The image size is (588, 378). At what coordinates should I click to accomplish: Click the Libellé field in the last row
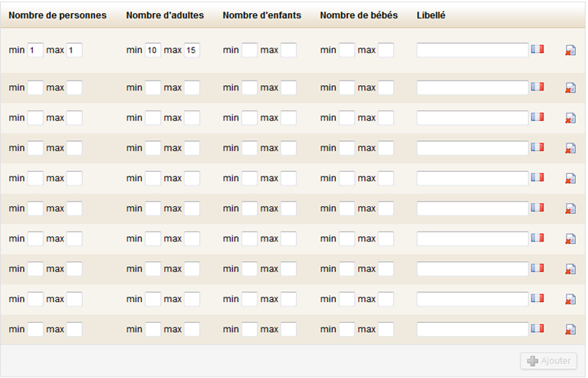coord(472,329)
